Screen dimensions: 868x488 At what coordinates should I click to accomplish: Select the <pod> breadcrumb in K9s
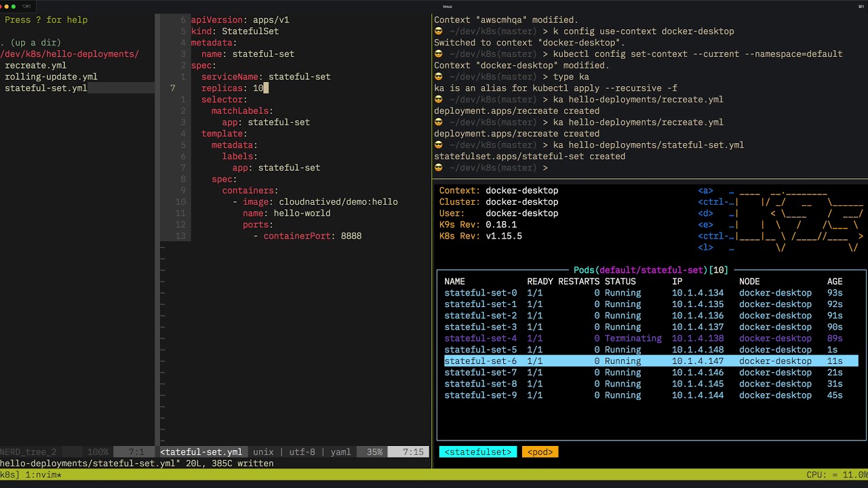[x=540, y=452]
